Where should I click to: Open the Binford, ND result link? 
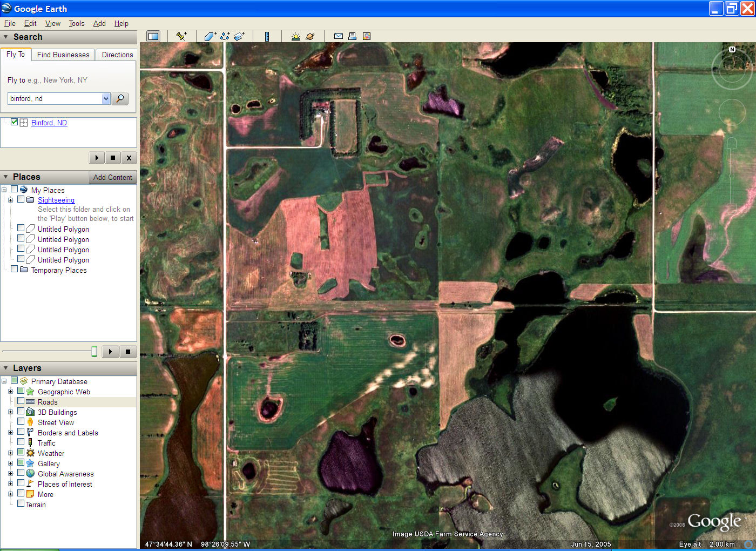point(49,123)
